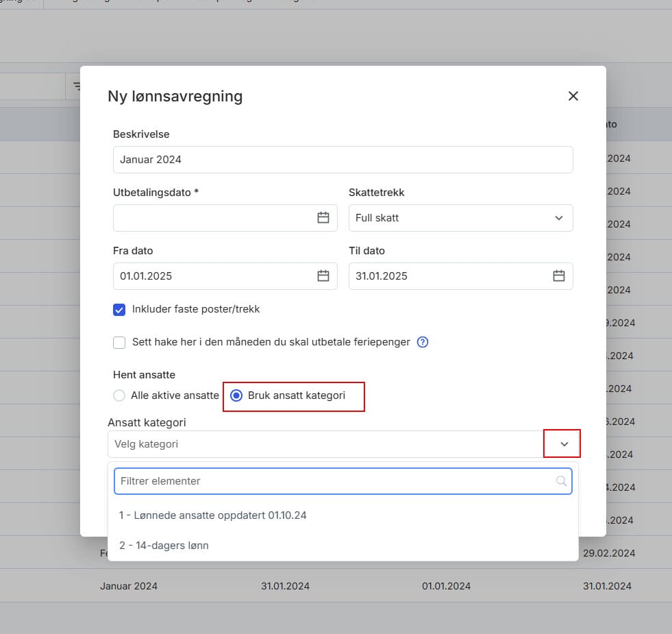Viewport: 672px width, 634px height.
Task: Click the feriepenger help question mark icon
Action: point(423,342)
